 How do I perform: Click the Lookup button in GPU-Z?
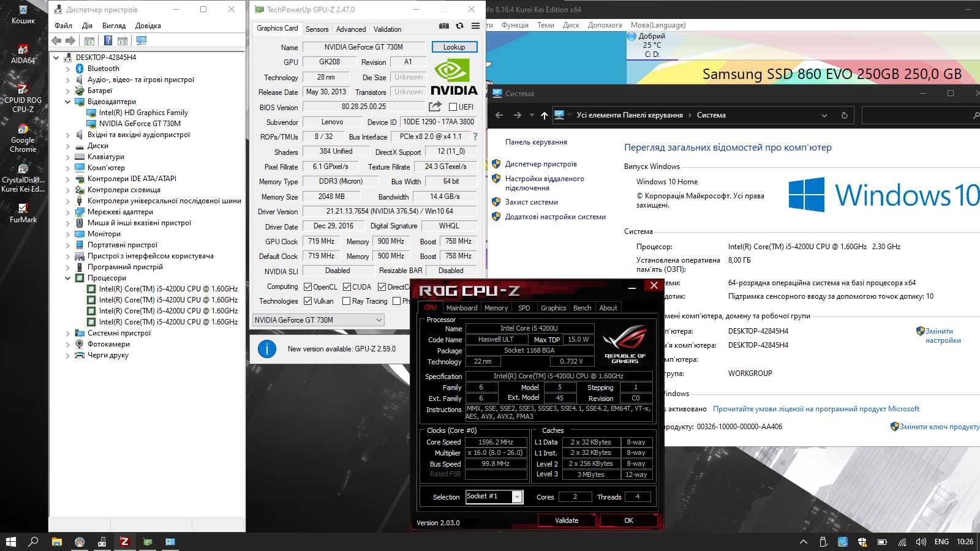click(454, 47)
